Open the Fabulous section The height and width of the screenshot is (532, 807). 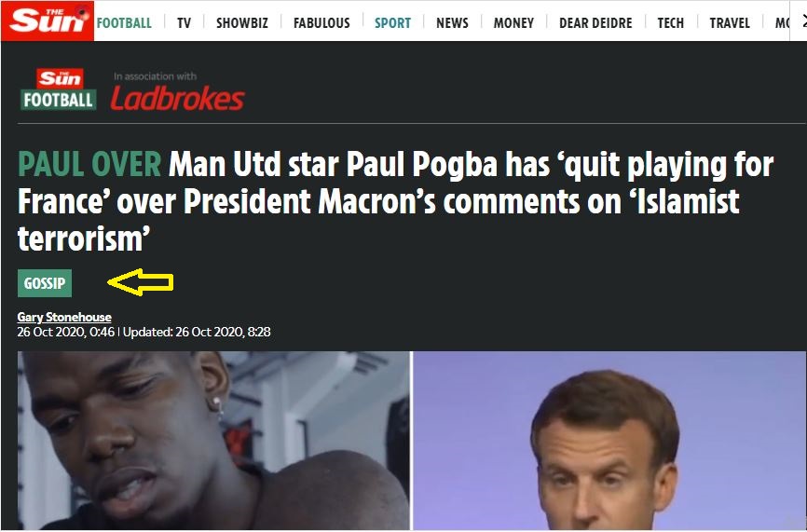pyautogui.click(x=321, y=23)
